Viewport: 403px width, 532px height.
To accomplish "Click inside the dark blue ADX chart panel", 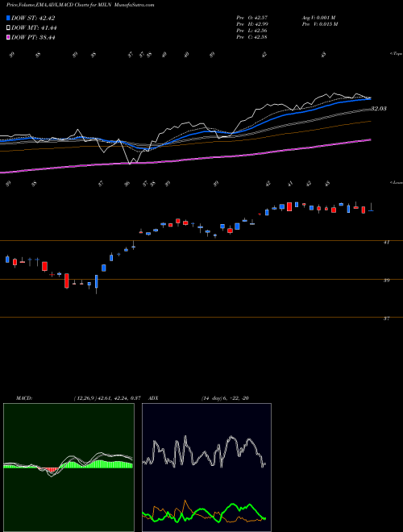I will pyautogui.click(x=206, y=468).
